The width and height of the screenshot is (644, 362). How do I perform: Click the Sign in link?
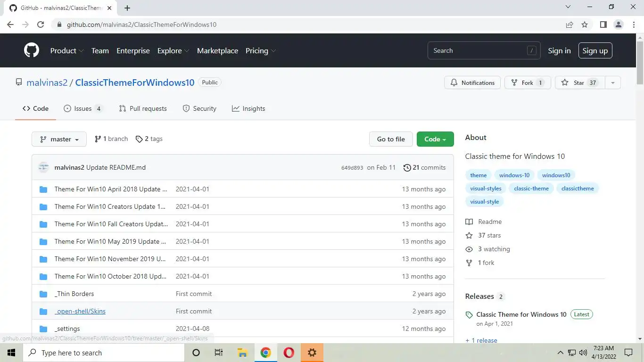559,51
